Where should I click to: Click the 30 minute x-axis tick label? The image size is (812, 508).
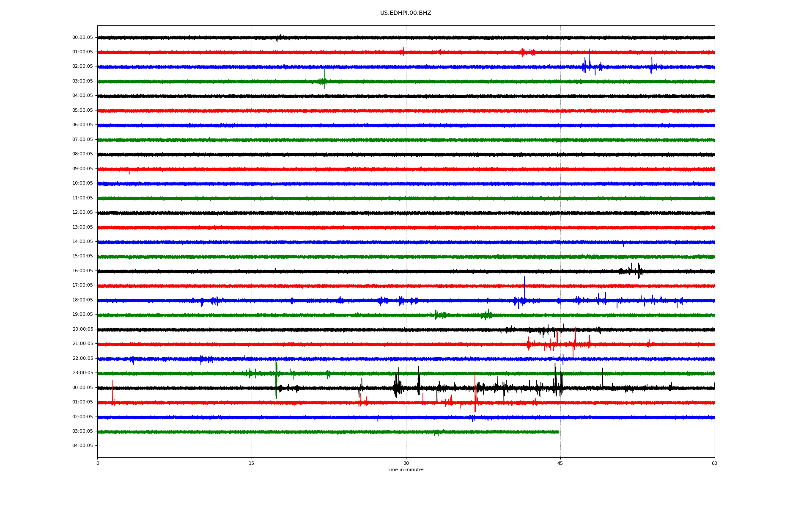click(x=406, y=463)
